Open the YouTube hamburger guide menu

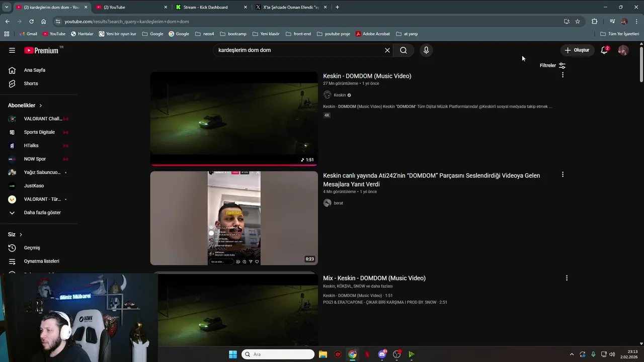[12, 50]
